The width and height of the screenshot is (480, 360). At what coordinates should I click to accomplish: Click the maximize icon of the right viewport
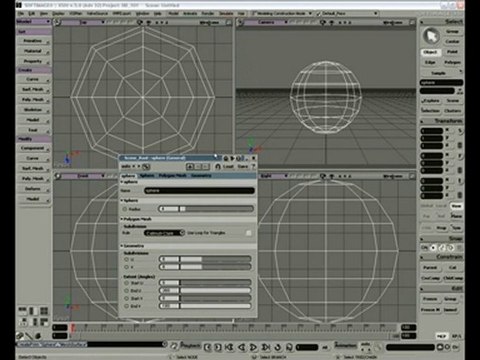[x=412, y=176]
